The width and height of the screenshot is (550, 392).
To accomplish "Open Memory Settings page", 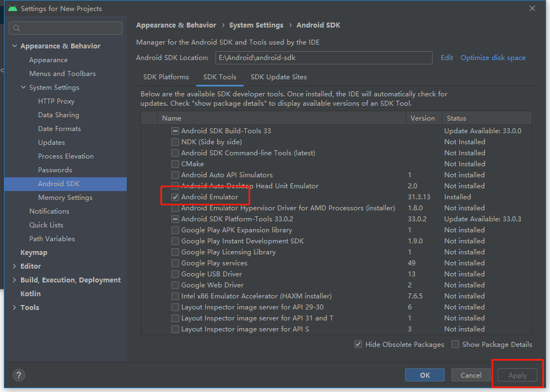I will tap(65, 198).
